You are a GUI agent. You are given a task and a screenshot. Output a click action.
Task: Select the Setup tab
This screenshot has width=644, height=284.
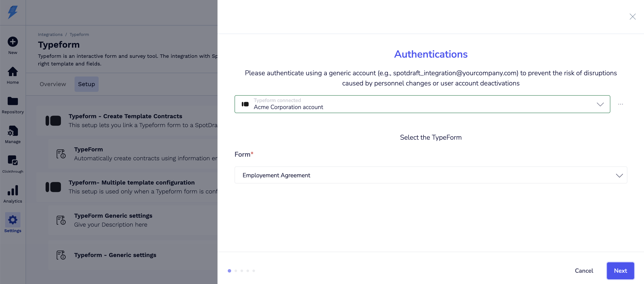point(86,84)
